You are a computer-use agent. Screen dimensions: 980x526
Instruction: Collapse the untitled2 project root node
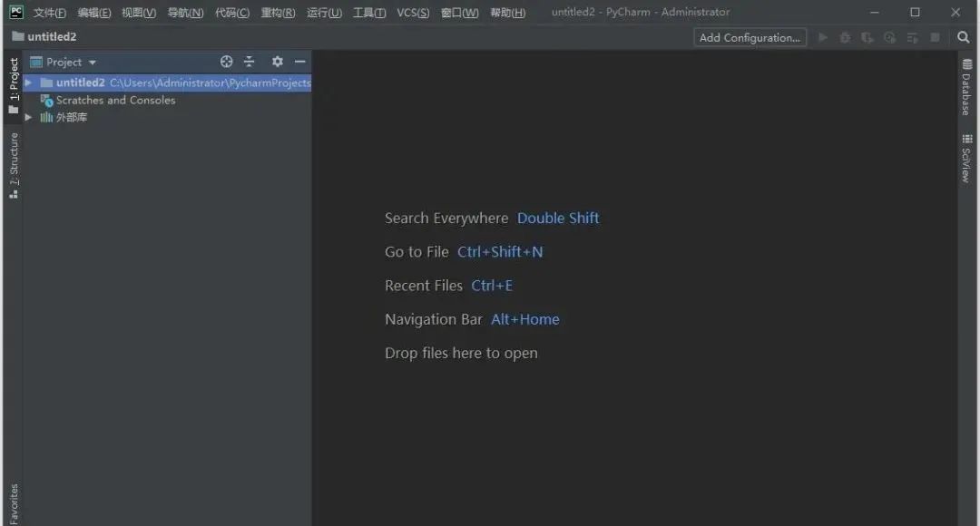(x=27, y=83)
